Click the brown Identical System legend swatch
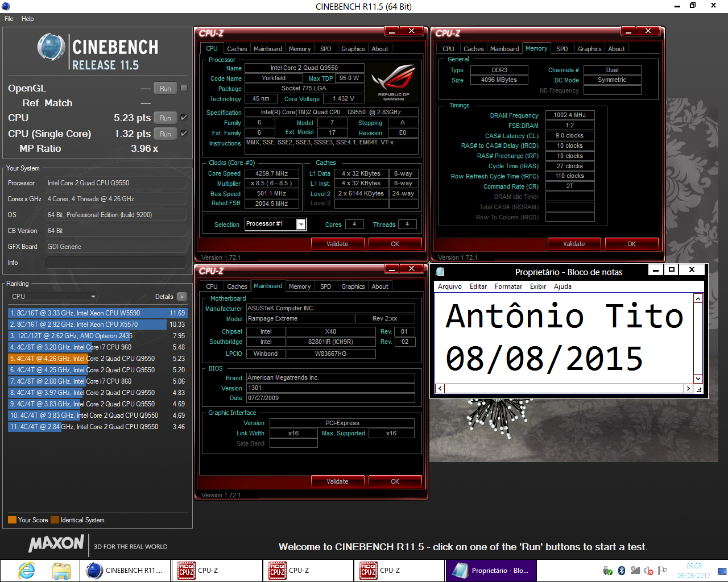 (55, 519)
